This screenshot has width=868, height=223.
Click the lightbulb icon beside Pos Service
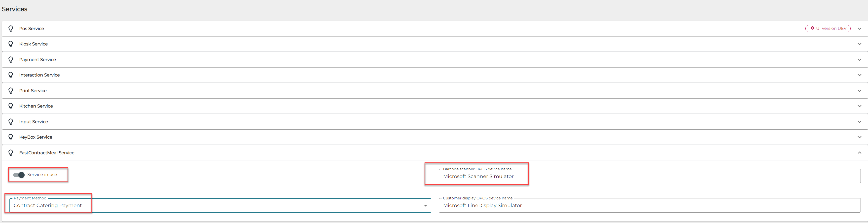coord(11,29)
